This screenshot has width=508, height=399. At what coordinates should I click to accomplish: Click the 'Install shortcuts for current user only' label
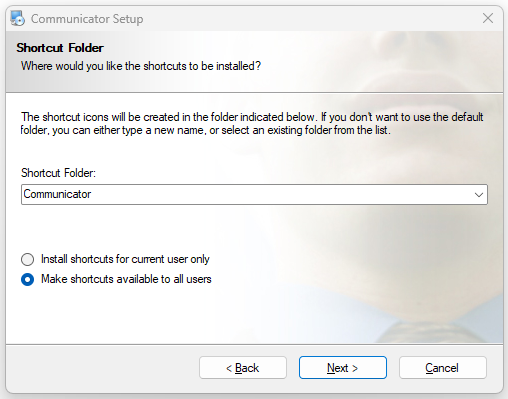(125, 259)
